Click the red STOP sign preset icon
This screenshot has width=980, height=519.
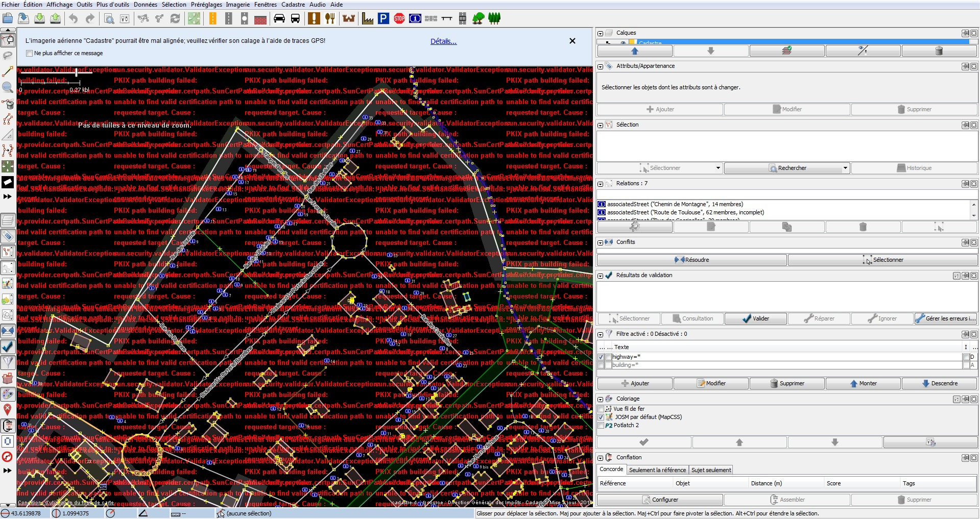click(x=399, y=19)
